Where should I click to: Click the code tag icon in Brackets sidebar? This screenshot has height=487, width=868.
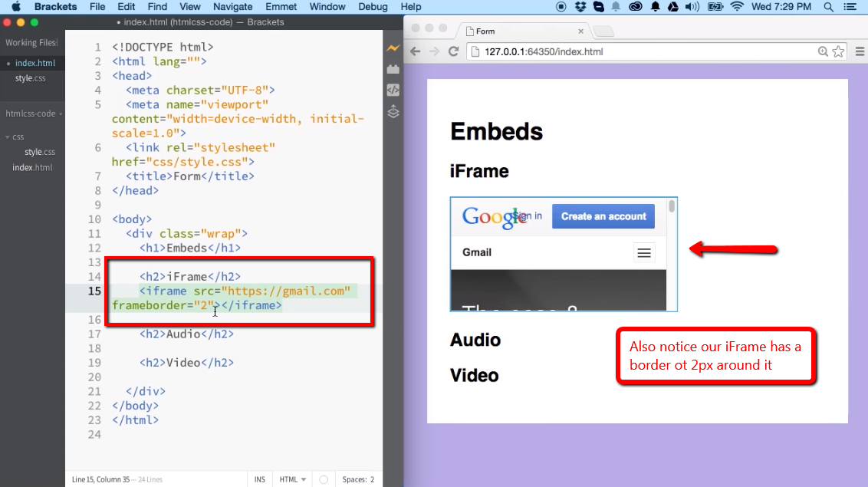coord(393,90)
